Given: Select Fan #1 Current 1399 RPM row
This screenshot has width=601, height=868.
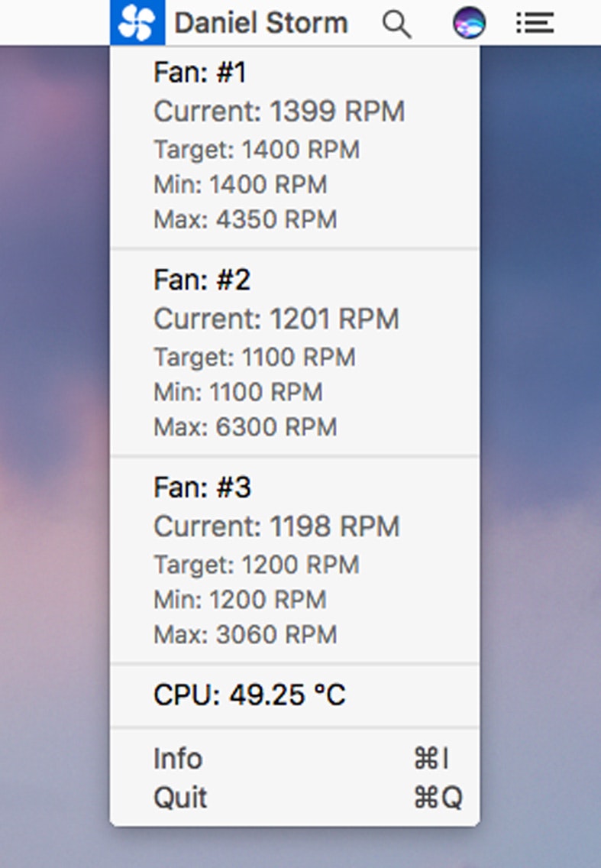Looking at the screenshot, I should coord(279,112).
